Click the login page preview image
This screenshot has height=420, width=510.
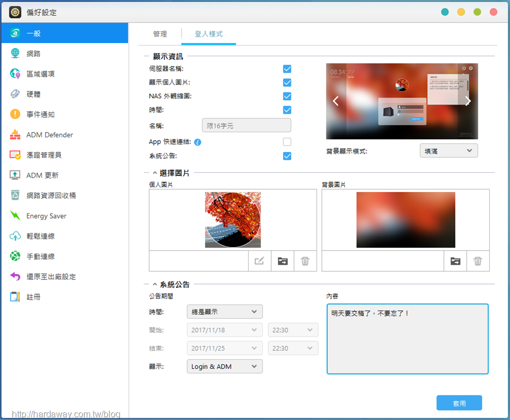pos(402,101)
